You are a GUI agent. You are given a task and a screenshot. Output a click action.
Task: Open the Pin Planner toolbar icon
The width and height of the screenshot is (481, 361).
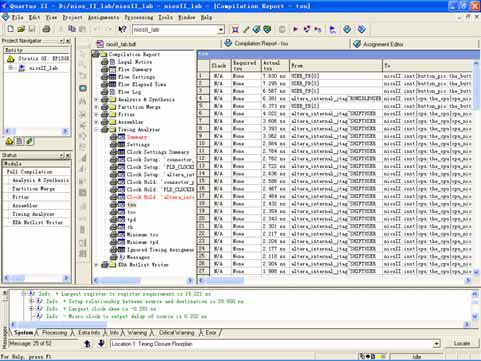tap(256, 29)
